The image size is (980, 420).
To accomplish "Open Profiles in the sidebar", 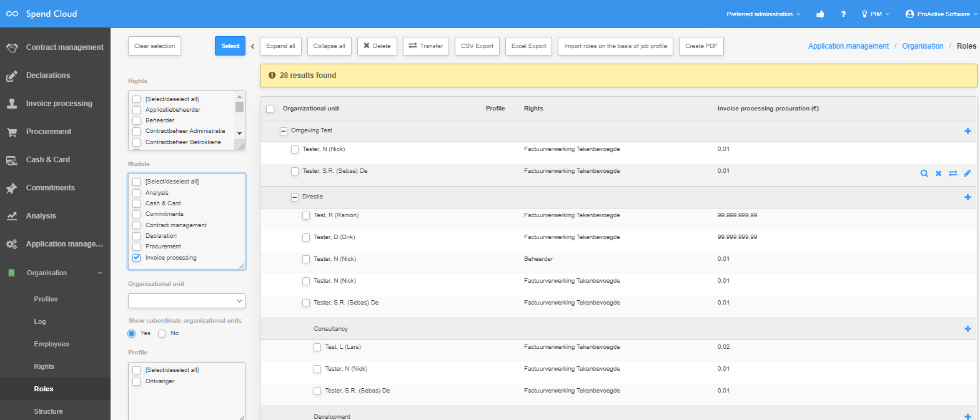I will pyautogui.click(x=46, y=299).
